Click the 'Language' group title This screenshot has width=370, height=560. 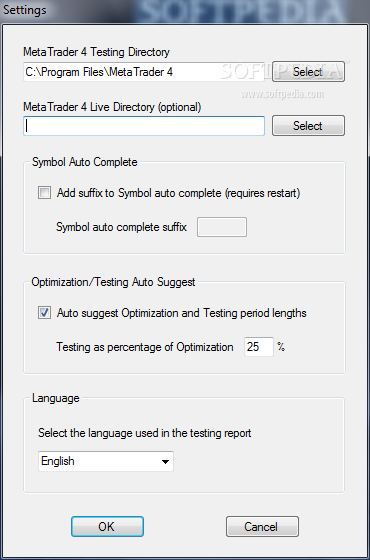tap(56, 398)
